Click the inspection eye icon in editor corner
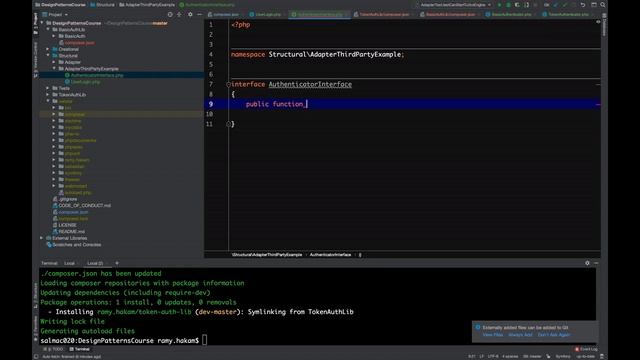 point(598,22)
